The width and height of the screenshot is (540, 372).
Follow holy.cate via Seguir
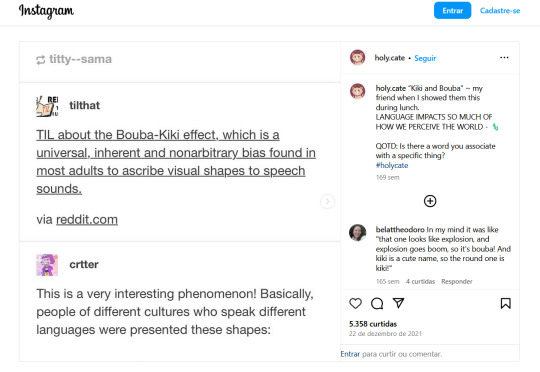pyautogui.click(x=425, y=58)
